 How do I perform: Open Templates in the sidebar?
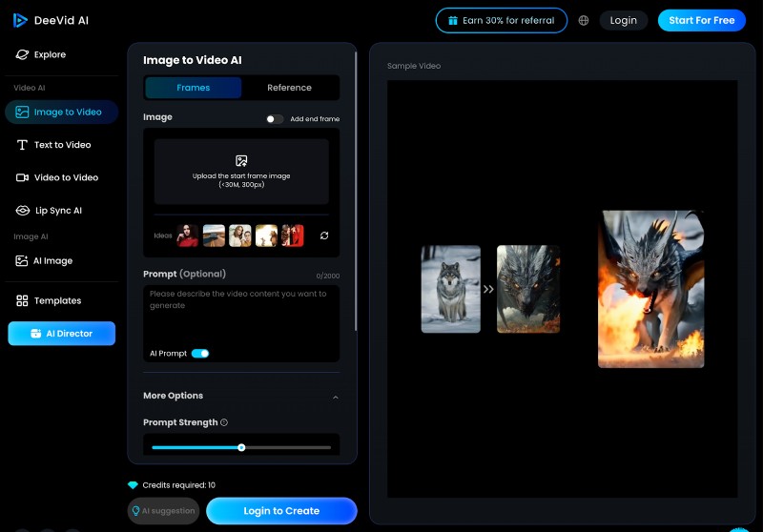(57, 300)
